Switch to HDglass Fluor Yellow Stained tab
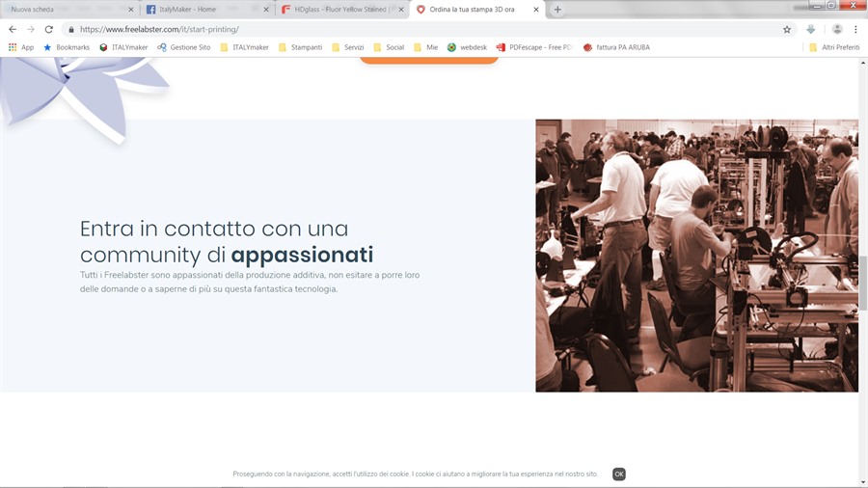Image resolution: width=868 pixels, height=488 pixels. tap(341, 10)
